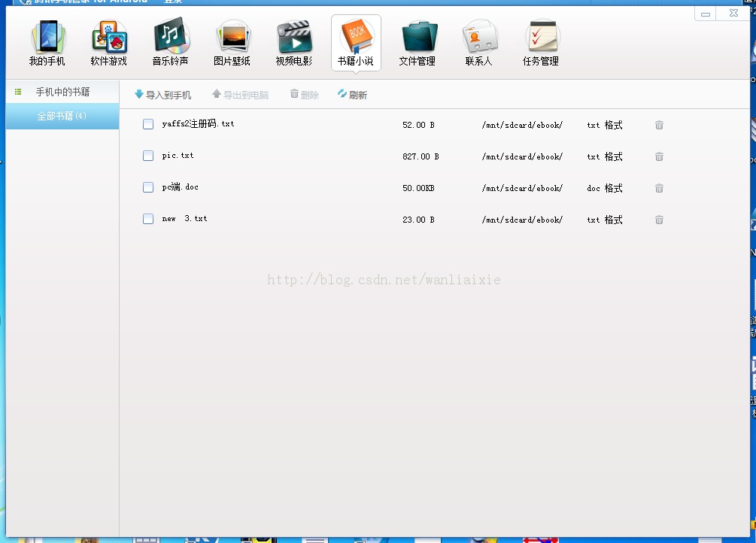Screen dimensions: 756x543
Task: Open 任务管理 task manager
Action: pyautogui.click(x=541, y=42)
